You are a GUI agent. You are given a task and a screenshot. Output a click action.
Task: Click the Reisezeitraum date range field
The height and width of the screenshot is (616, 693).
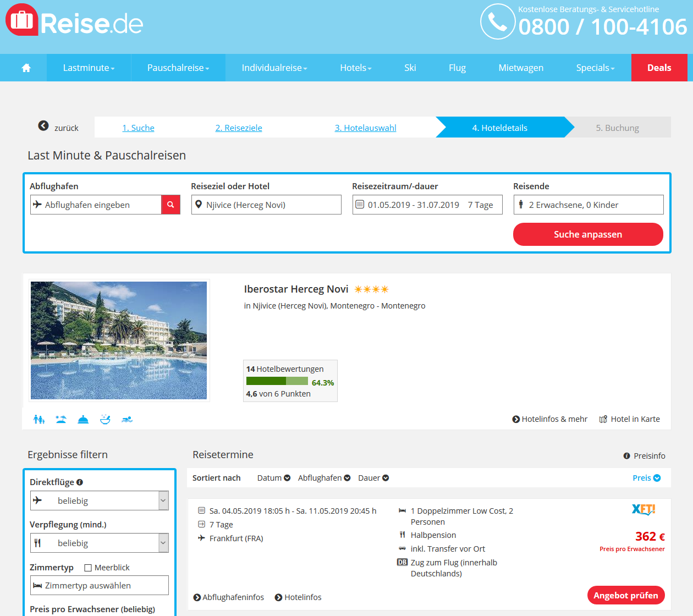tap(427, 205)
